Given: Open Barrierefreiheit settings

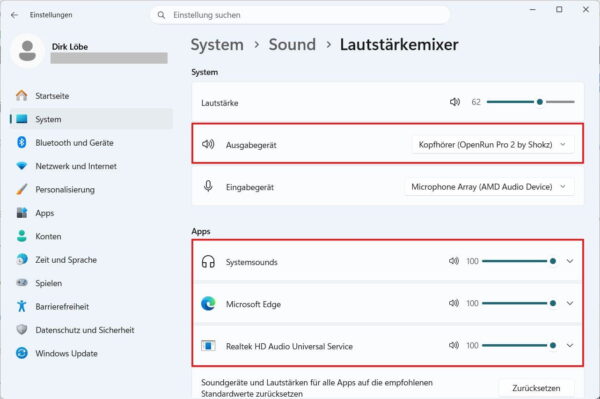Looking at the screenshot, I should click(x=91, y=306).
